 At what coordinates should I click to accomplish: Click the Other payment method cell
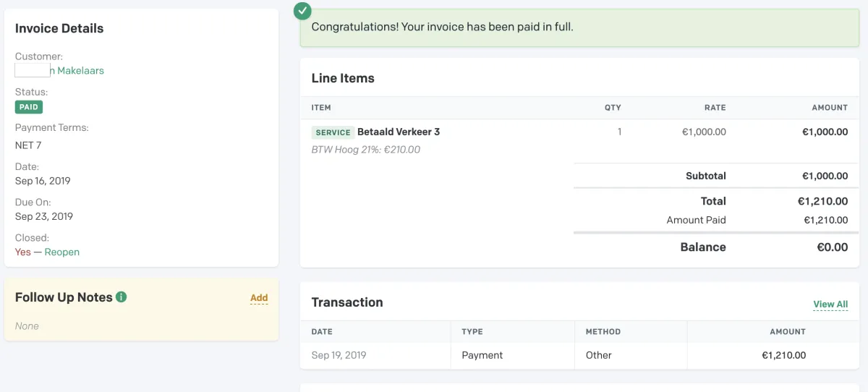(x=599, y=355)
